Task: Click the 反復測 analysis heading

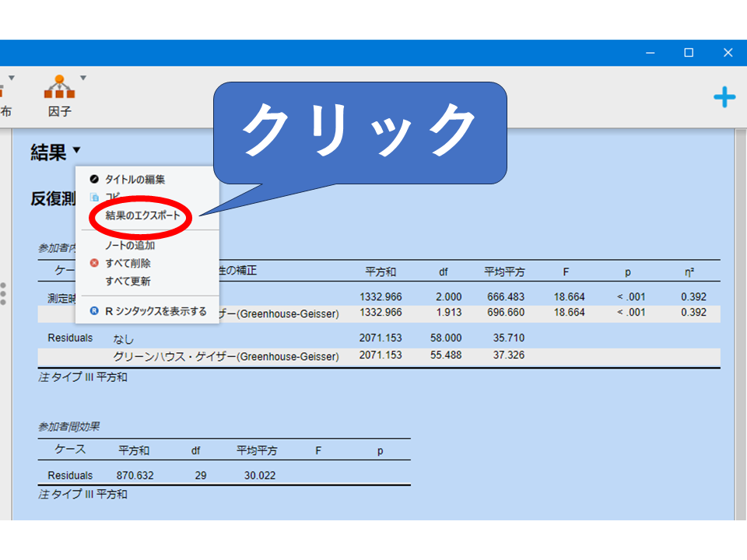Action: pos(52,199)
